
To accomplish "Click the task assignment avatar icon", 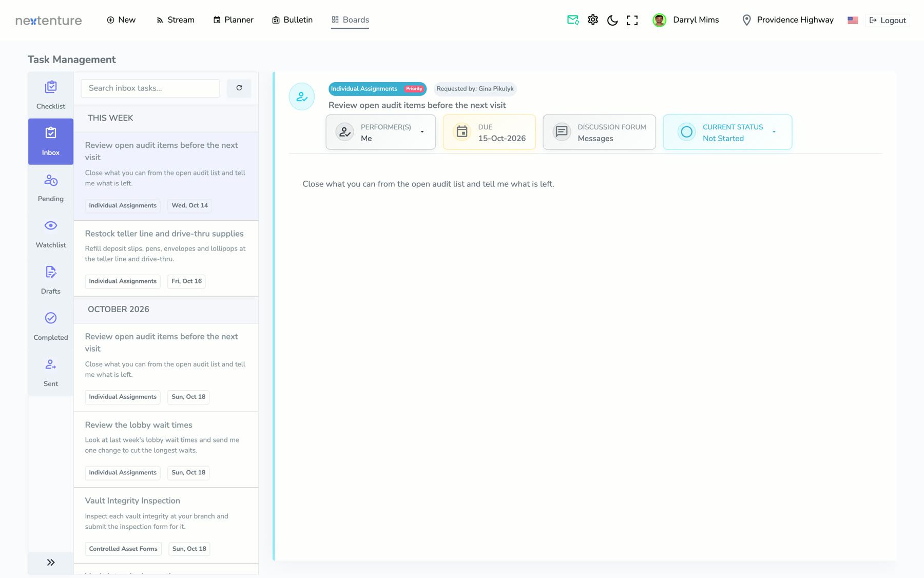I will [302, 97].
